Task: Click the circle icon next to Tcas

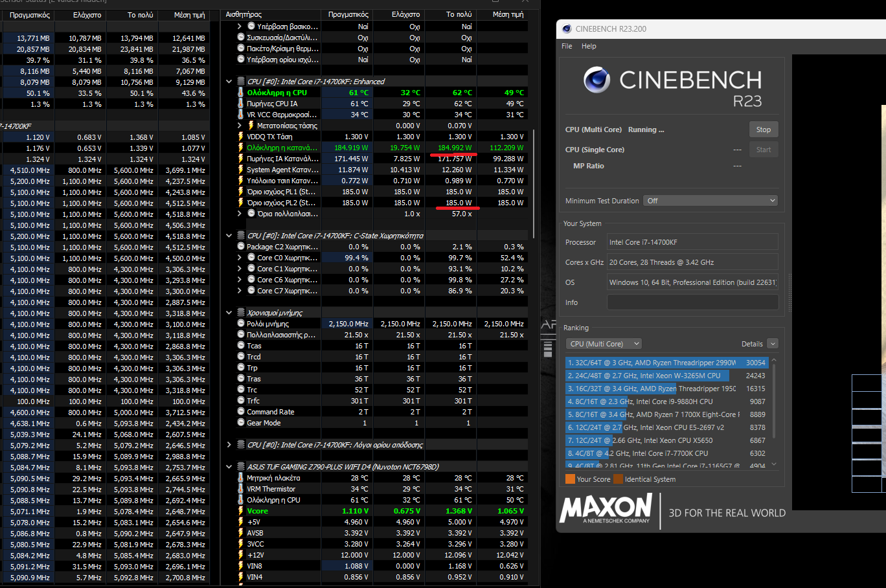Action: click(x=241, y=346)
